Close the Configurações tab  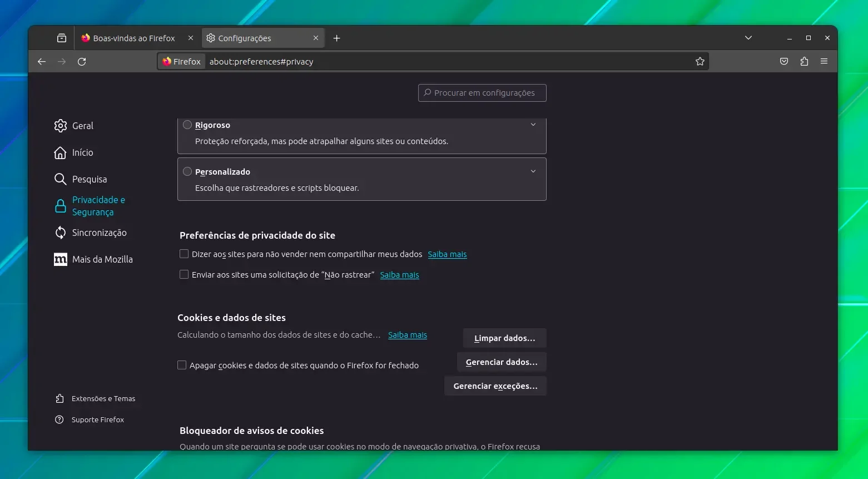pyautogui.click(x=316, y=38)
